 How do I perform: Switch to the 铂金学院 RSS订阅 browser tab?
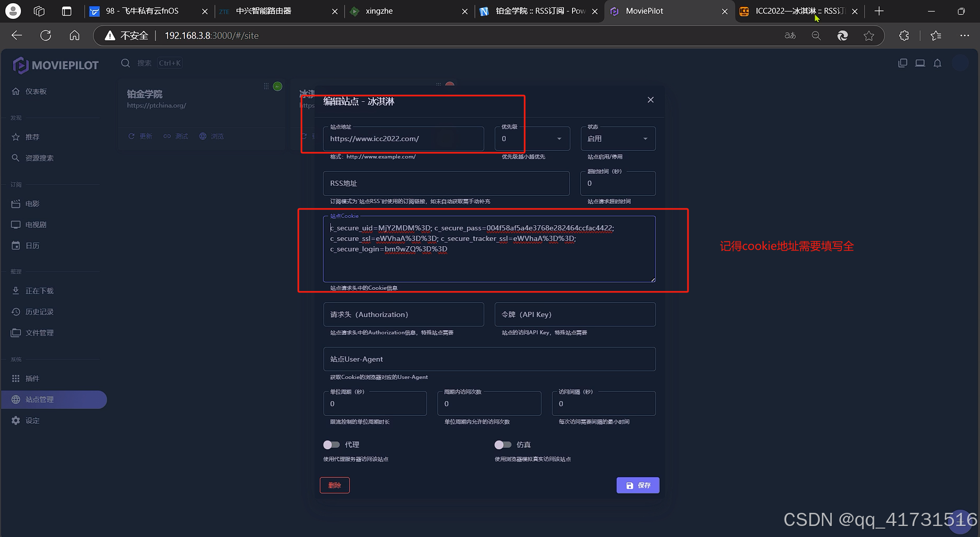[x=540, y=11]
